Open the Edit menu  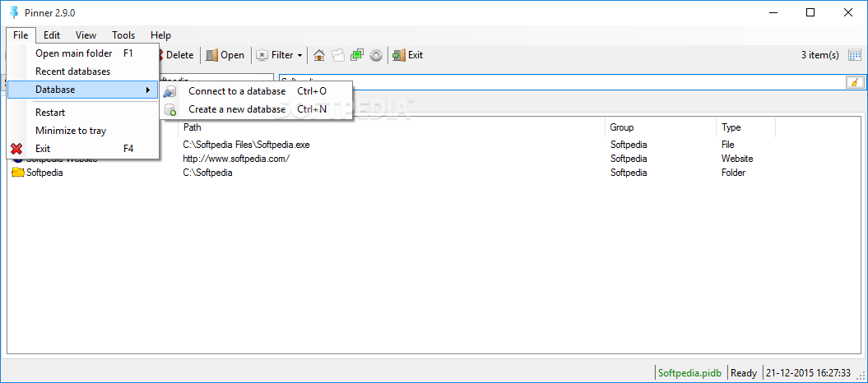pos(52,35)
